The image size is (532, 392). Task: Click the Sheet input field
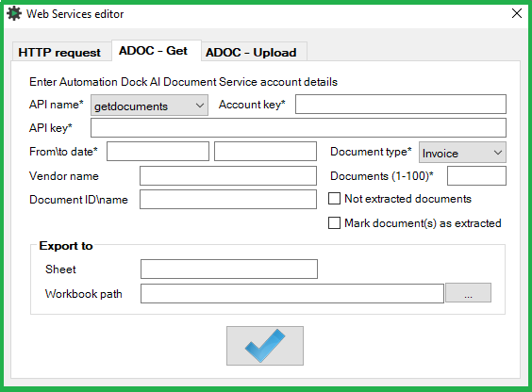[229, 269]
